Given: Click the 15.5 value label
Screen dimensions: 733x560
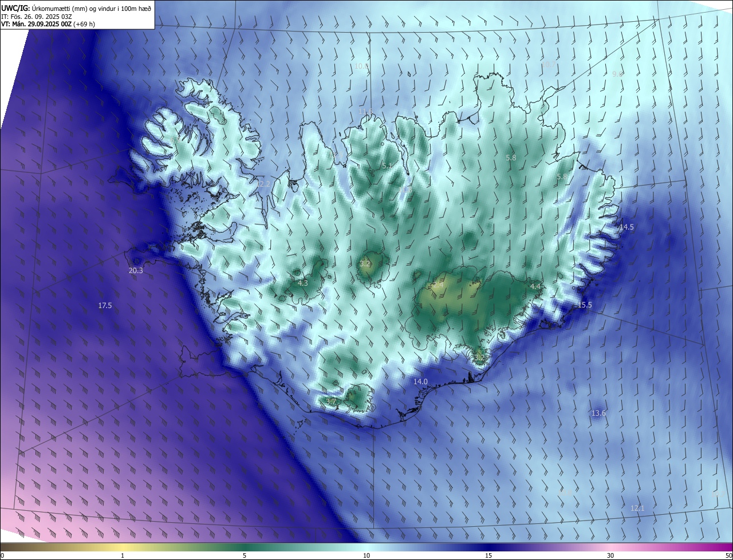Looking at the screenshot, I should (x=585, y=305).
